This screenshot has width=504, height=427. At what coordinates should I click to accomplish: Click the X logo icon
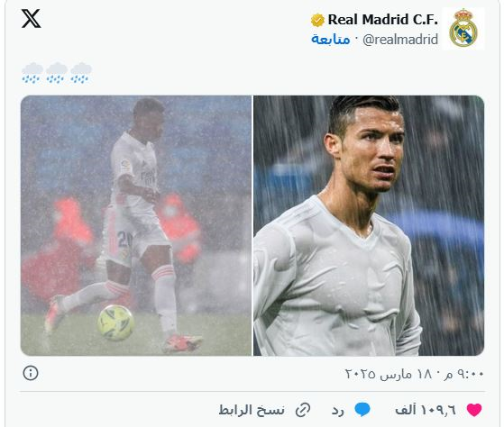point(32,19)
